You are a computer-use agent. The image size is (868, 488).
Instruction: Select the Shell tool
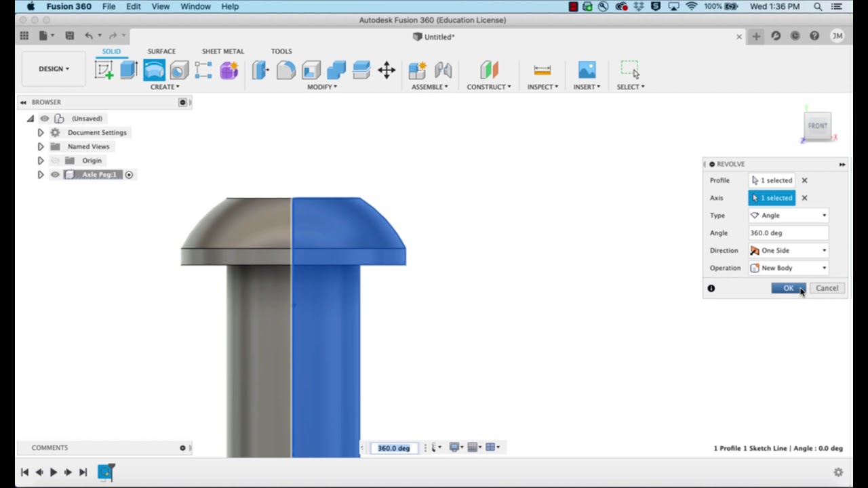coord(311,70)
